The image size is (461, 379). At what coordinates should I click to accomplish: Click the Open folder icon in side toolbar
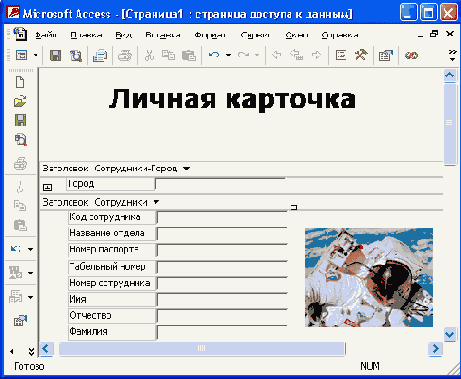point(20,101)
